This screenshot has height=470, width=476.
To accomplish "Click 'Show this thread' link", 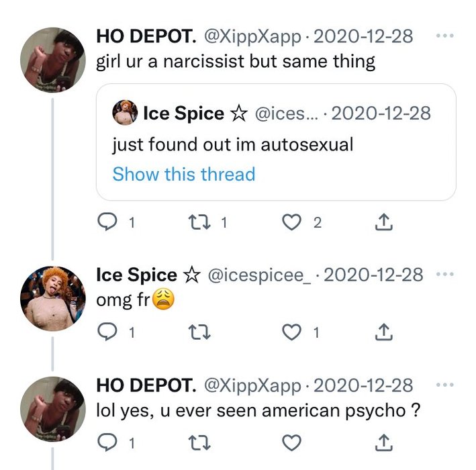I will pyautogui.click(x=184, y=175).
